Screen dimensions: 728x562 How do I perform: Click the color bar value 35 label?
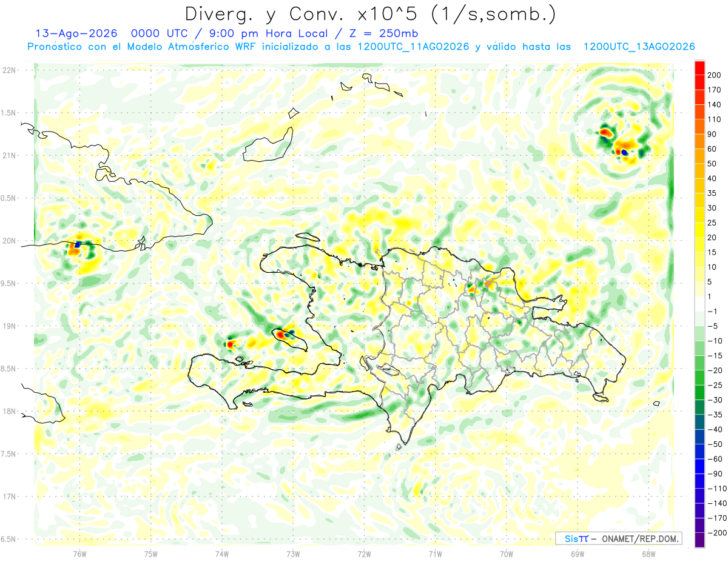point(712,193)
